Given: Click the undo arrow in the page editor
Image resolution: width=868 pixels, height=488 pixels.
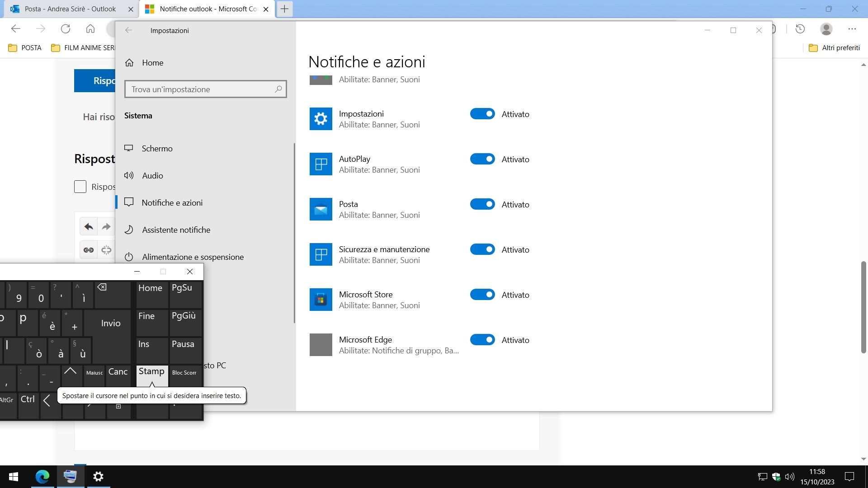Looking at the screenshot, I should [x=89, y=226].
